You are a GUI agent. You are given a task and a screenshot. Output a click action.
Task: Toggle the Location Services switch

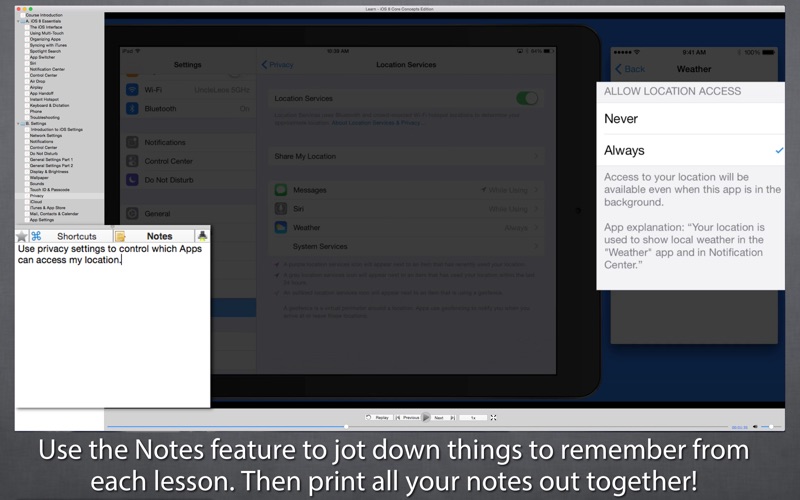coord(527,98)
